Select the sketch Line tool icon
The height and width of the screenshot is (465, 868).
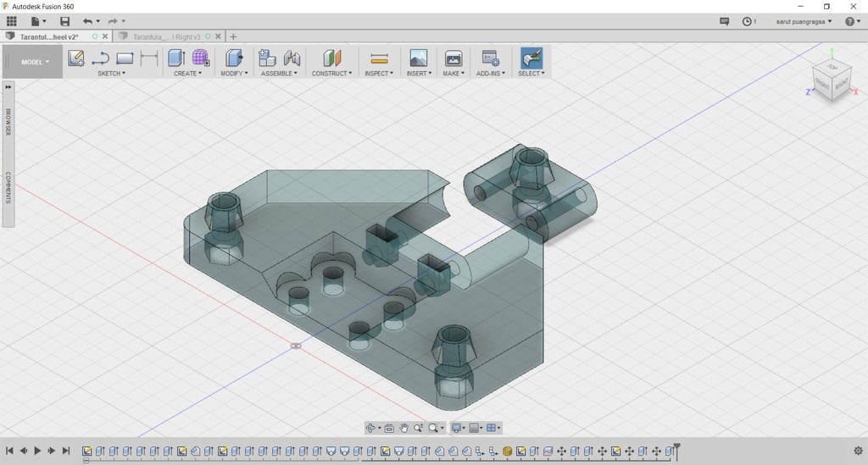coord(100,58)
